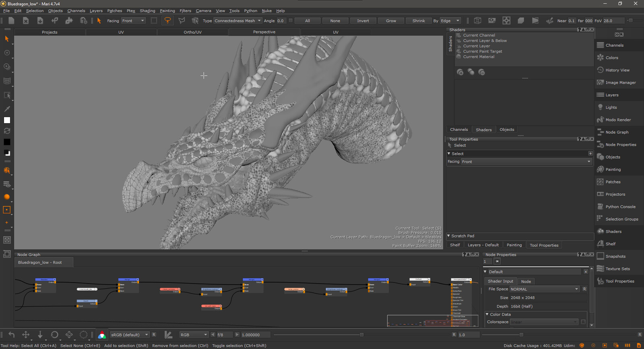Select the Current Paint Target shader

(x=482, y=52)
